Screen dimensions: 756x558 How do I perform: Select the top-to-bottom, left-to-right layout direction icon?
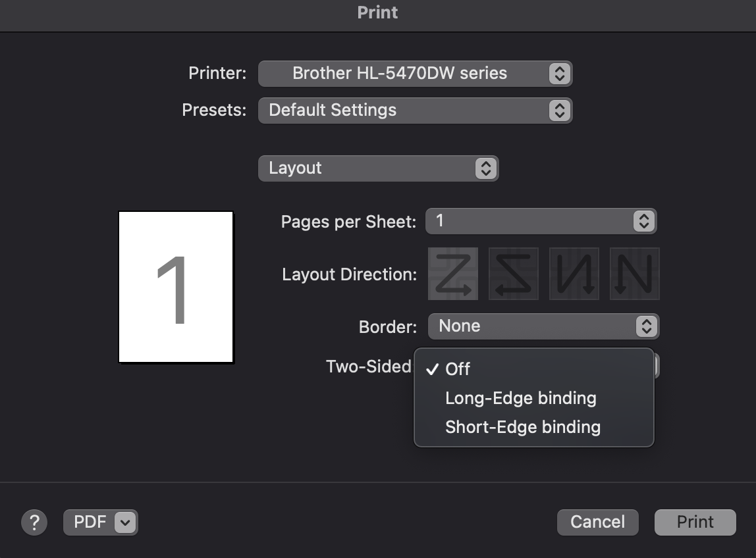[x=574, y=274]
